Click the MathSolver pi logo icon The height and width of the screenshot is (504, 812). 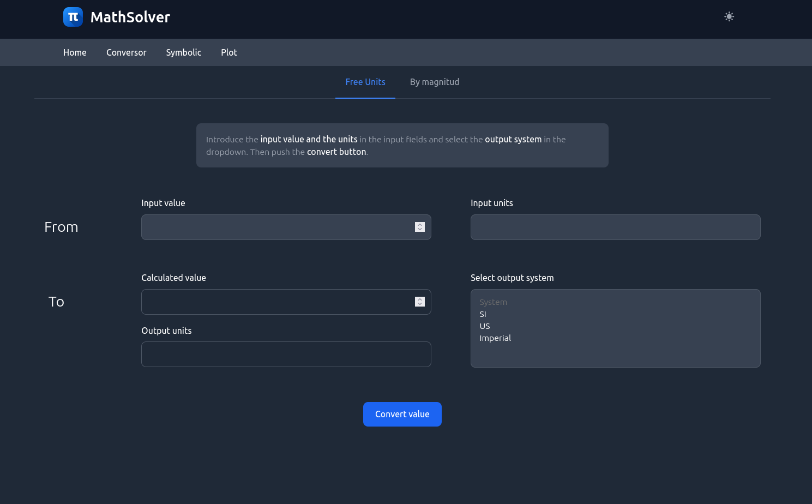[73, 17]
